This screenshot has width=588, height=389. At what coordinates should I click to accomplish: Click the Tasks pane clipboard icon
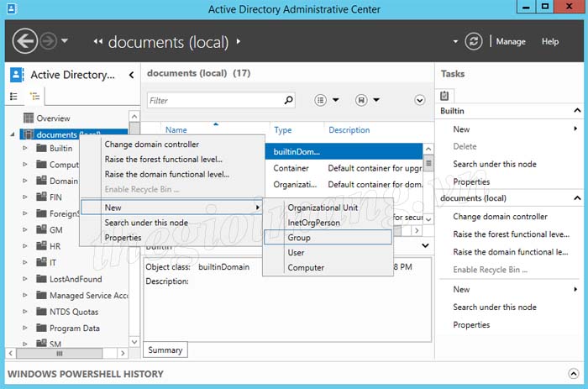[444, 96]
